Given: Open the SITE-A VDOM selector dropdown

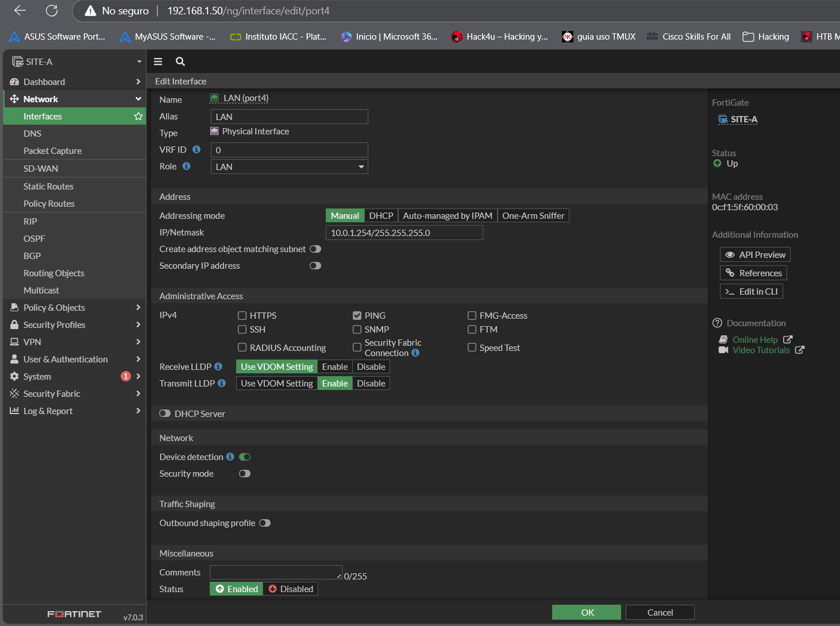Looking at the screenshot, I should 75,61.
